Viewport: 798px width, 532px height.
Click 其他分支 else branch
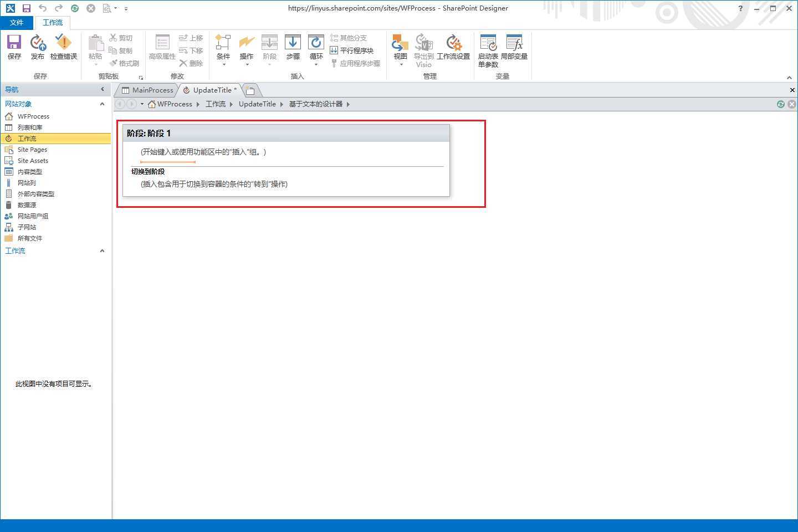[x=349, y=38]
